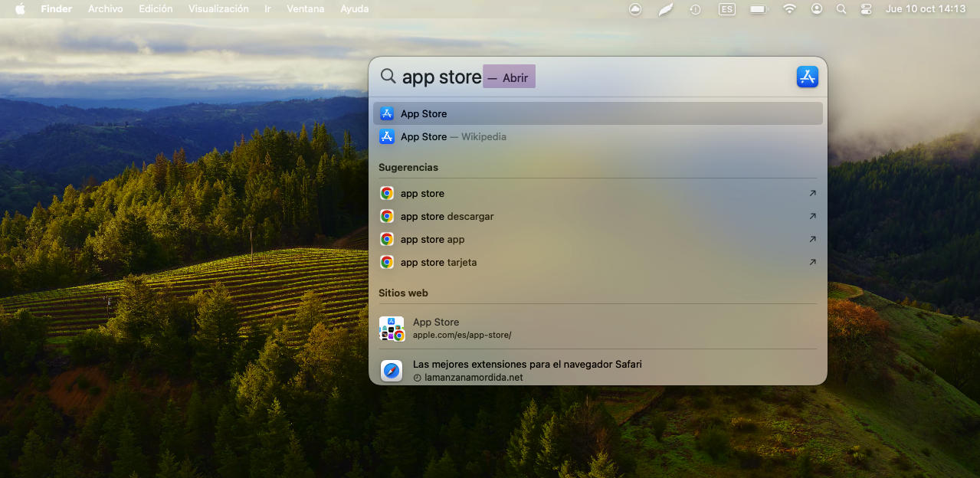Click the arrow next to "app store tarjeta"
Screen dimensions: 980x478
812,263
